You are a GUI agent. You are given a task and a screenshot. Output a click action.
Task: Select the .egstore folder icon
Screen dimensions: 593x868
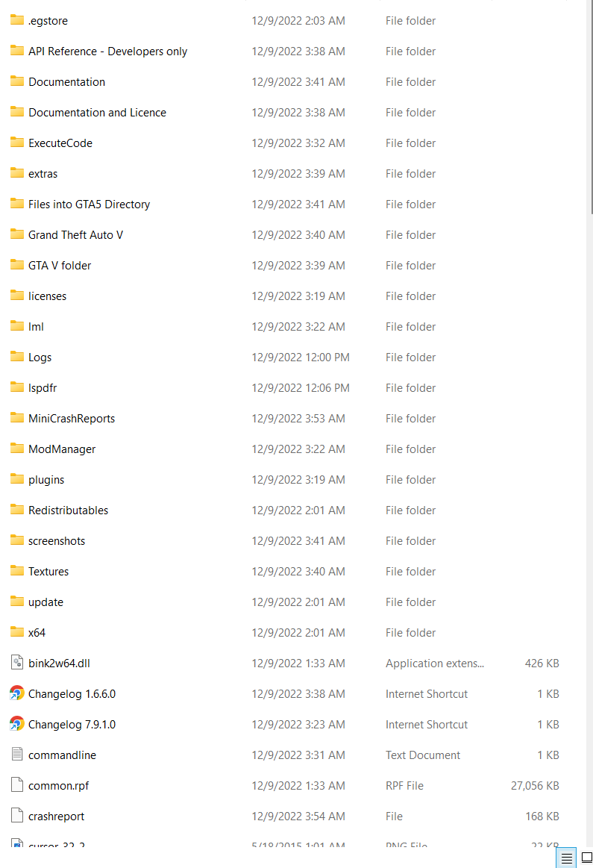17,20
